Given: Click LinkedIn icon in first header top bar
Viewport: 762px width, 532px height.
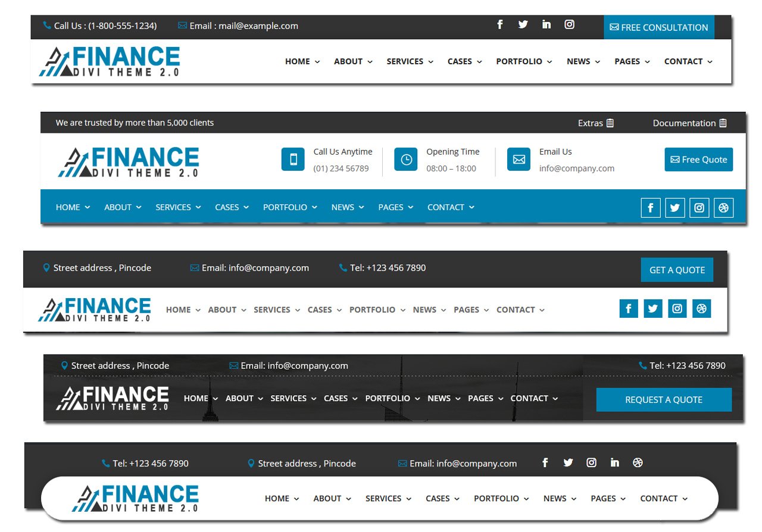Looking at the screenshot, I should point(546,24).
